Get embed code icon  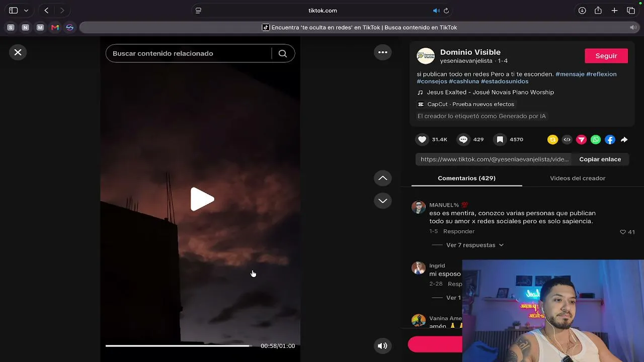[567, 140]
